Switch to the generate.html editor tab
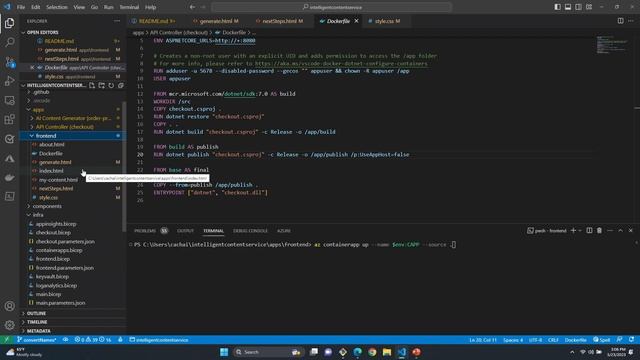The width and height of the screenshot is (640, 360). (x=216, y=21)
